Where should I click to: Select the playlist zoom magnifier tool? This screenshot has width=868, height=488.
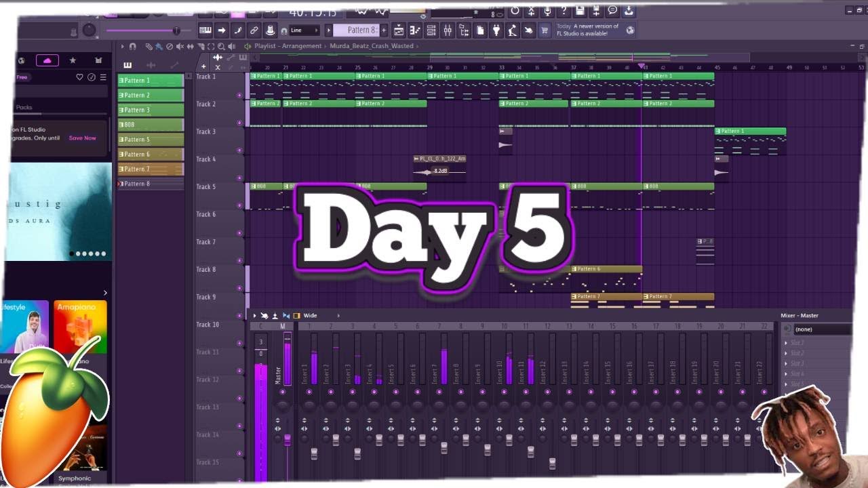pyautogui.click(x=221, y=46)
